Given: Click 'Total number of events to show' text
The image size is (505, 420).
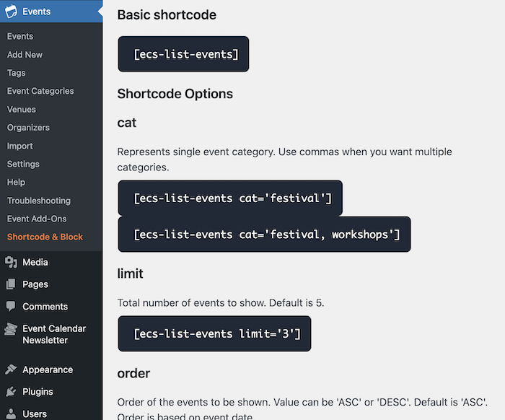Looking at the screenshot, I should point(221,303).
